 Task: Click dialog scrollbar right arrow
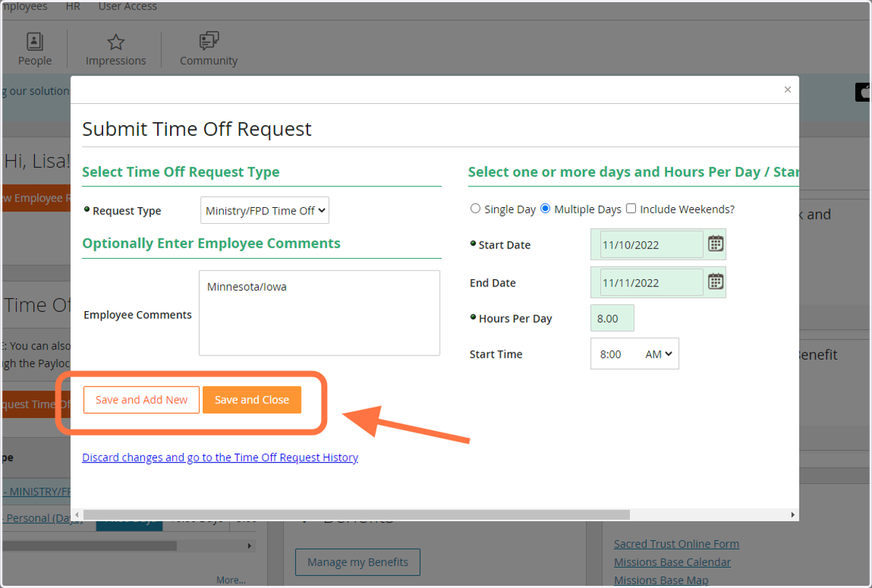tap(793, 515)
